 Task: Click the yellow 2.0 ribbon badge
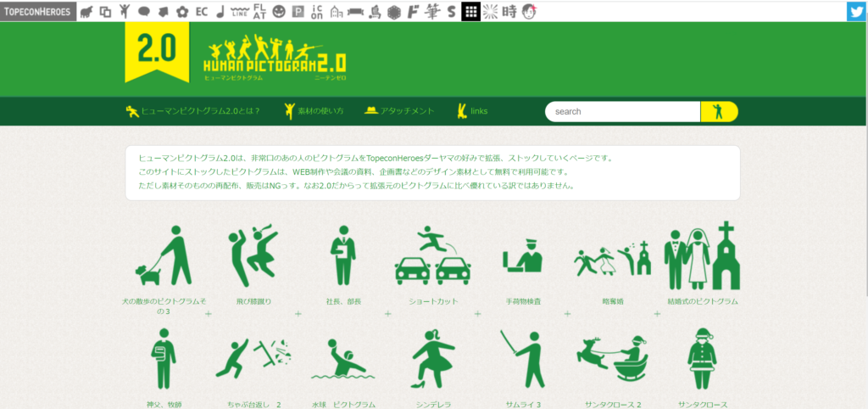pyautogui.click(x=157, y=52)
